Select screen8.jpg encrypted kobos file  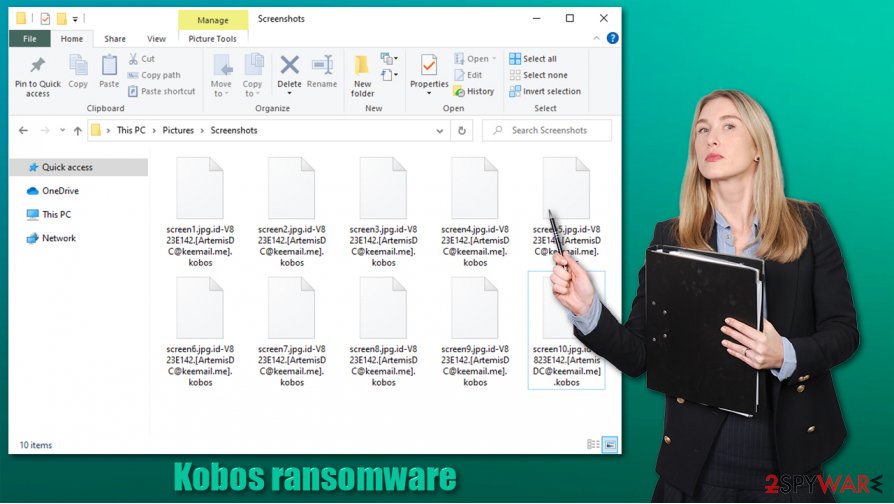coord(383,332)
